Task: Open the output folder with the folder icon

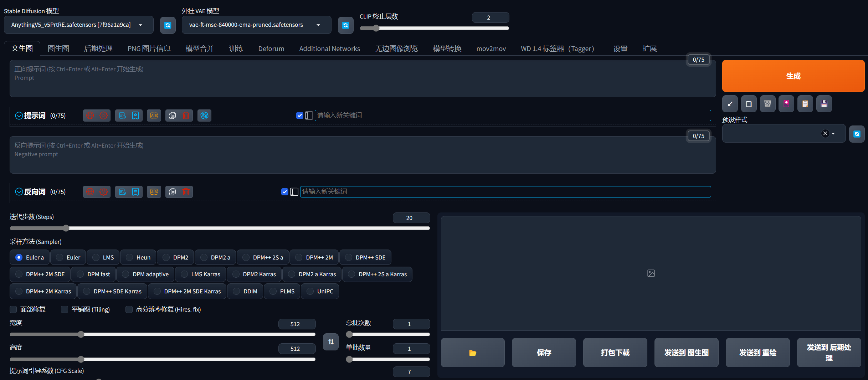Action: pyautogui.click(x=472, y=353)
